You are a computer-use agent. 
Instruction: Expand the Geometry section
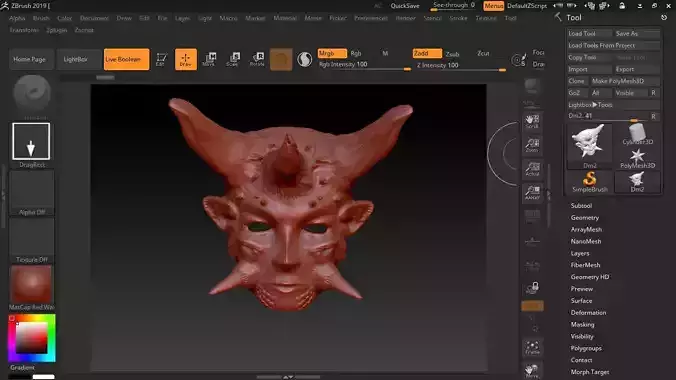pyautogui.click(x=585, y=218)
